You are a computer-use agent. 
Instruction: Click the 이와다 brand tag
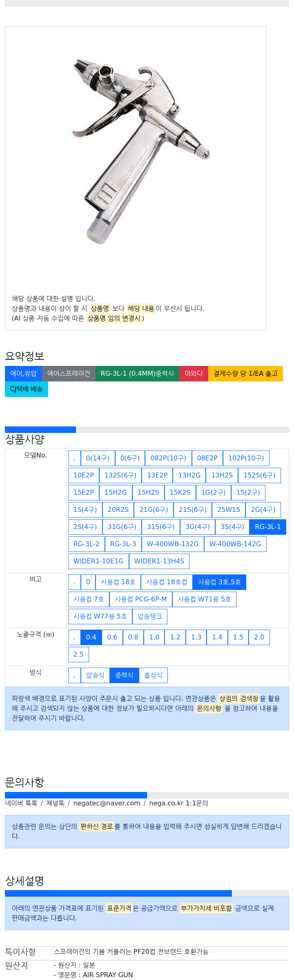tap(194, 374)
